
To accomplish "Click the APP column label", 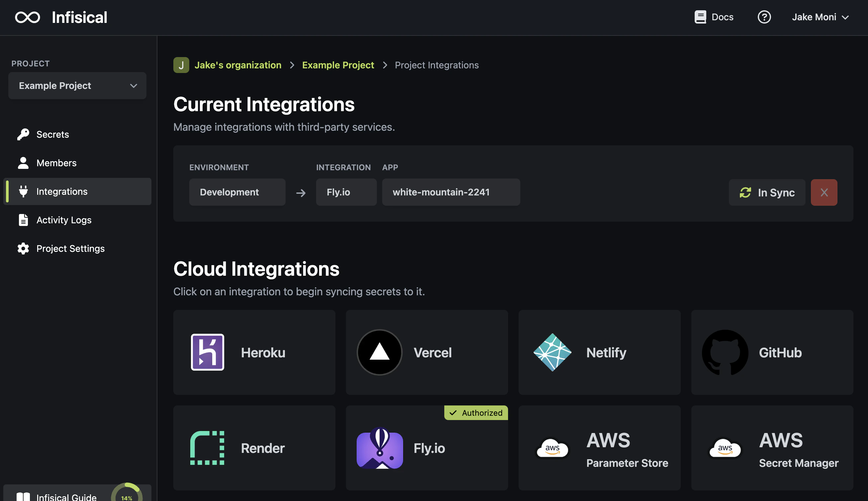I will [390, 167].
